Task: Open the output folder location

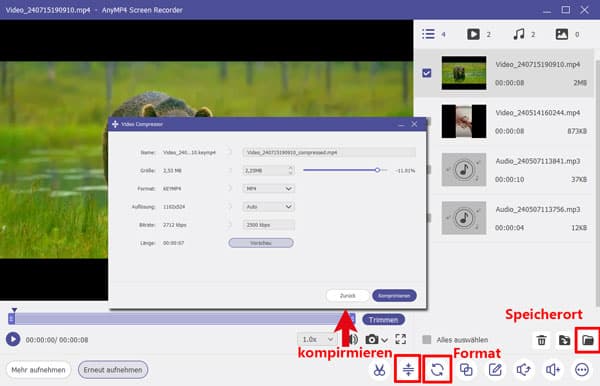Action: pyautogui.click(x=588, y=340)
